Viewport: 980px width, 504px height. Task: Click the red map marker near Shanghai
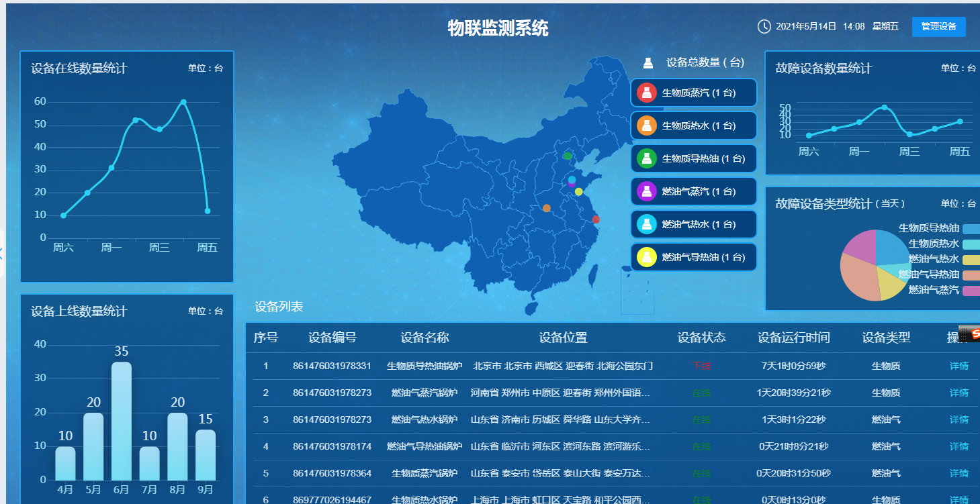tap(596, 219)
